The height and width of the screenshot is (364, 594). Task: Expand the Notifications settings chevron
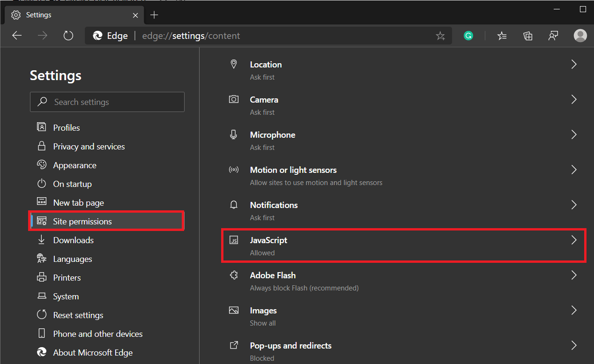574,205
